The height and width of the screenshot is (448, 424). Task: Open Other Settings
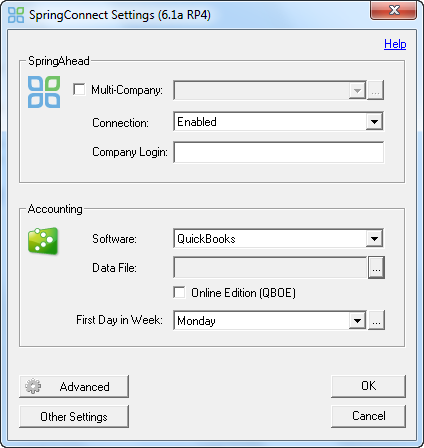[74, 416]
